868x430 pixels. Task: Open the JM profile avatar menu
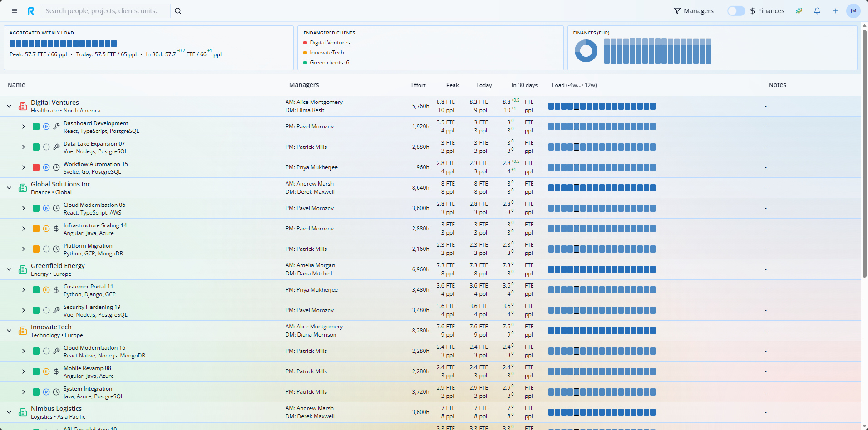853,10
